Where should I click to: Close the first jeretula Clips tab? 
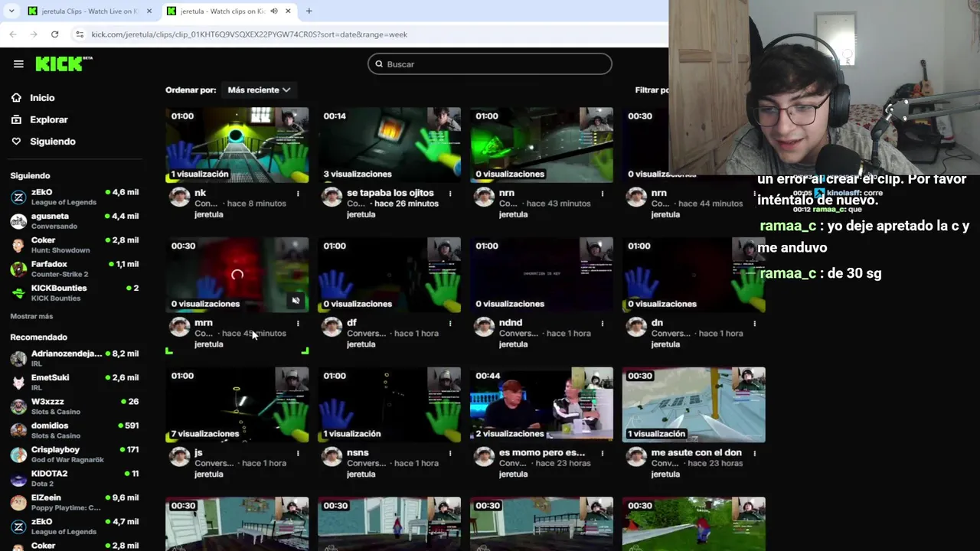[149, 11]
